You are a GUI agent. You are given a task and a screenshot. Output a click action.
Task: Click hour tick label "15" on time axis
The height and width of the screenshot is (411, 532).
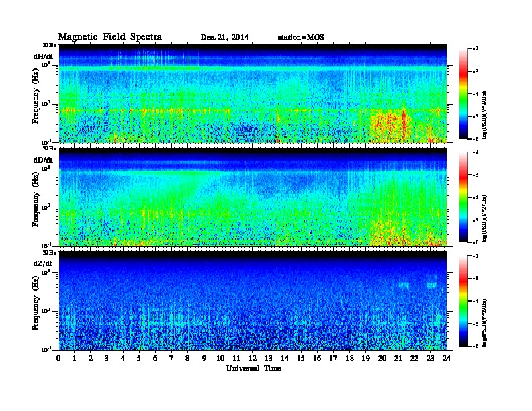pos(301,358)
